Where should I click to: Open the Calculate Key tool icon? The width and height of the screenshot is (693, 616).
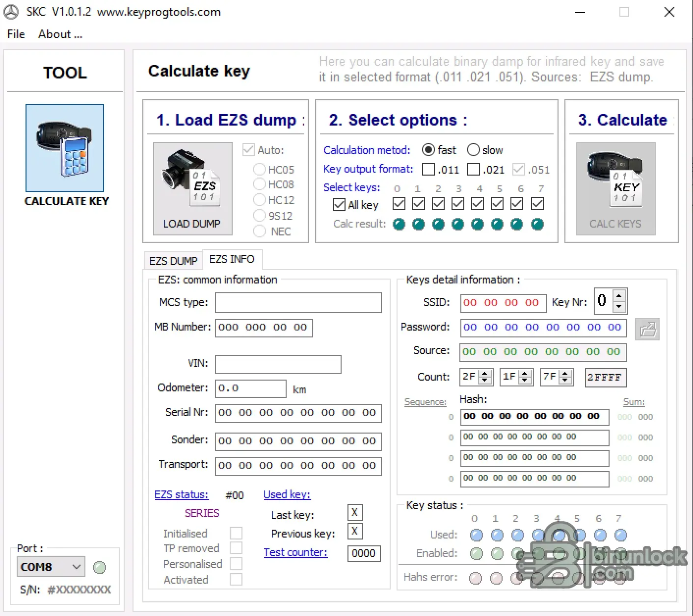[x=65, y=148]
